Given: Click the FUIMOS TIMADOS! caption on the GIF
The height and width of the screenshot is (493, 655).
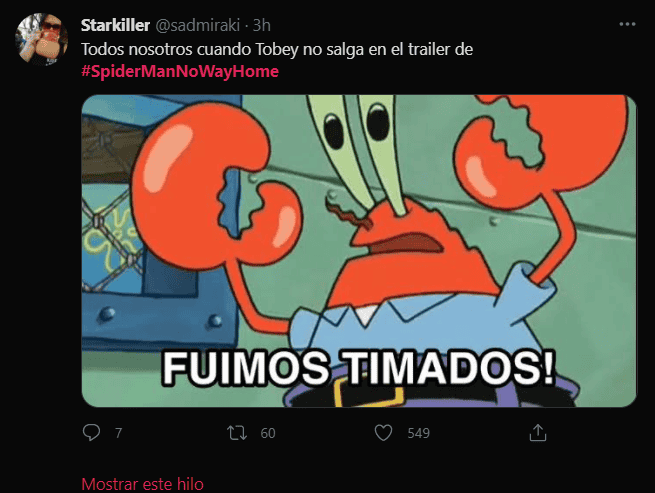Looking at the screenshot, I should (x=358, y=368).
